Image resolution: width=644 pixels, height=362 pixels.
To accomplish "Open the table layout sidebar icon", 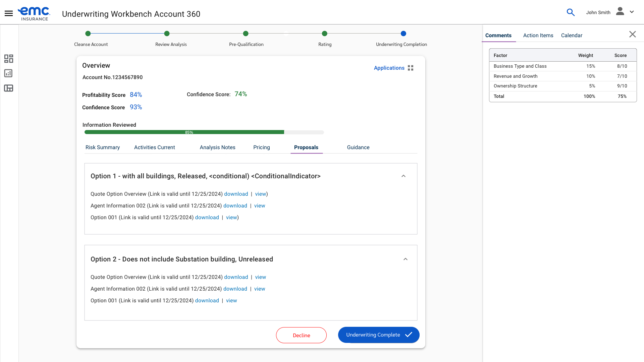I will (x=9, y=88).
